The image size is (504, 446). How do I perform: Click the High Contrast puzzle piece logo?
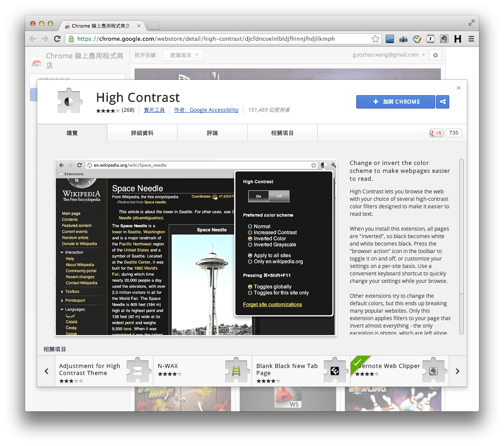click(68, 100)
